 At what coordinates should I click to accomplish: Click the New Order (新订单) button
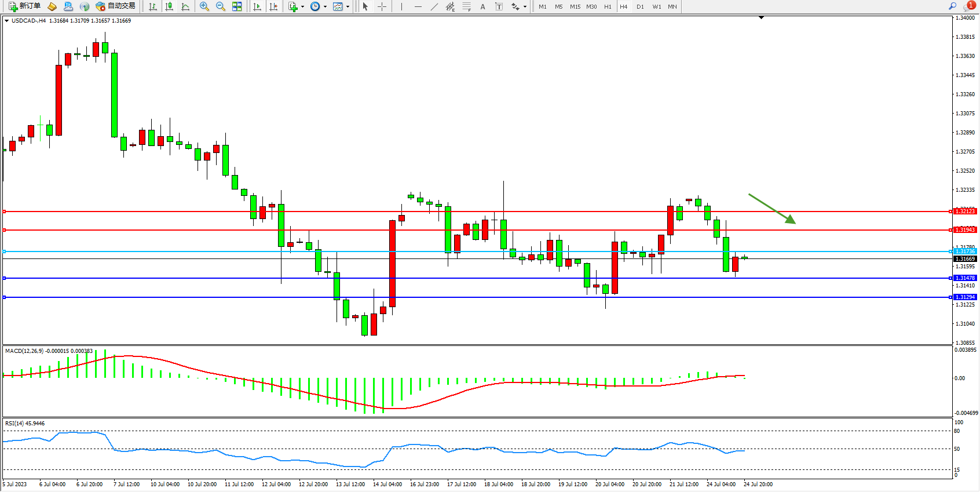(x=24, y=6)
